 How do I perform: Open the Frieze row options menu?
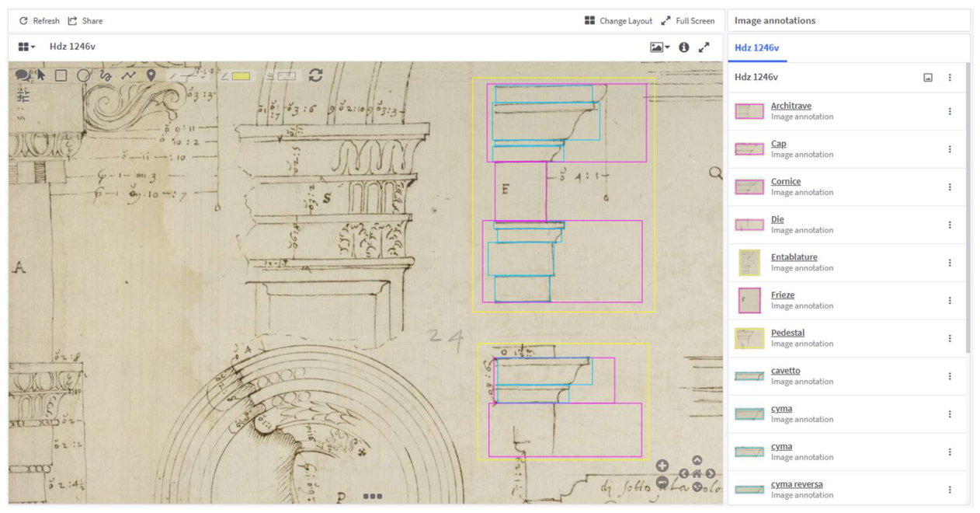tap(950, 301)
